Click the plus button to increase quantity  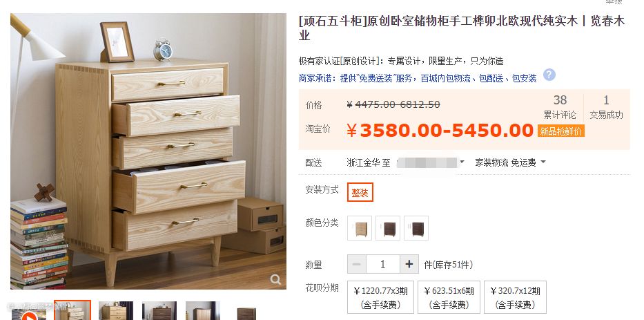click(409, 264)
